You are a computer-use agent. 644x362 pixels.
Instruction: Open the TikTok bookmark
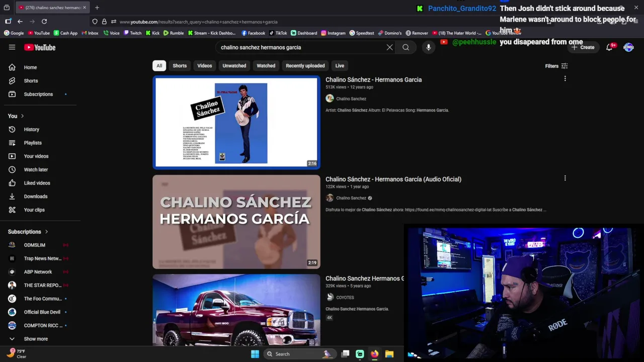(278, 33)
